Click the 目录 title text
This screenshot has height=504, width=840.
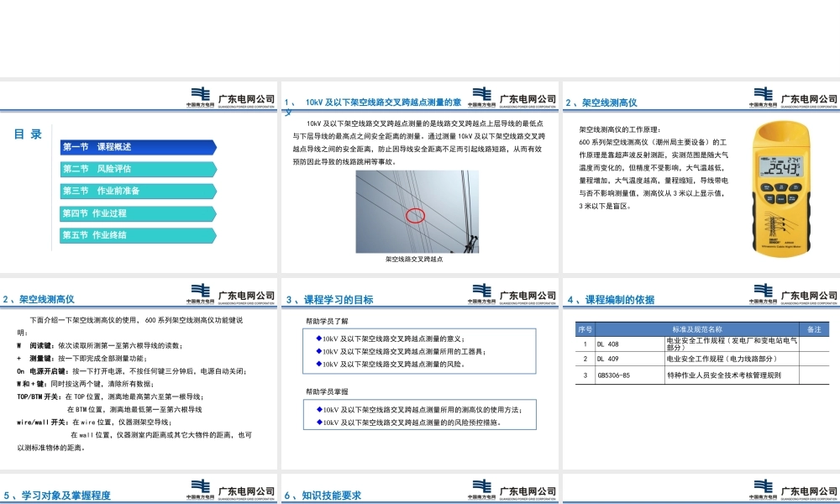coord(30,134)
